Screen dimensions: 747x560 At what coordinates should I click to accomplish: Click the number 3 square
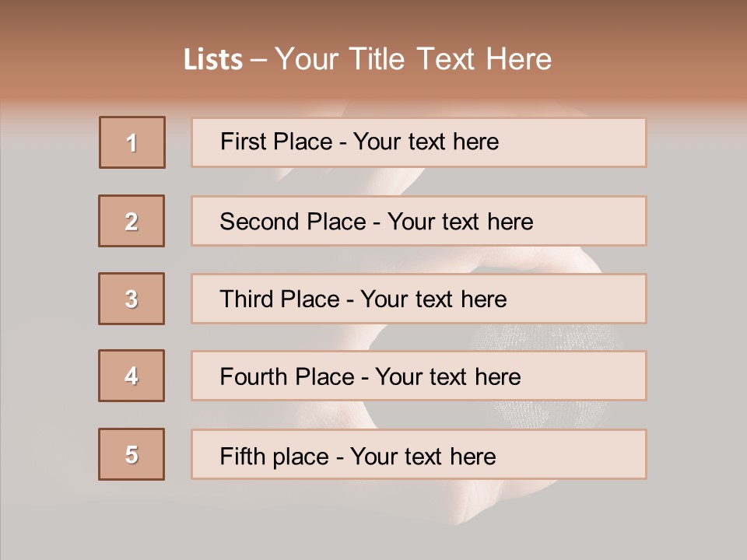click(x=132, y=299)
